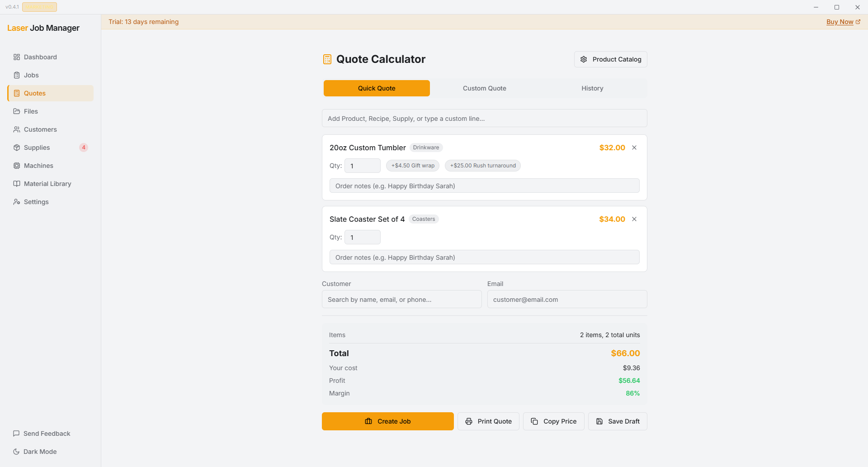
Task: Open the Quotes section
Action: pos(35,93)
